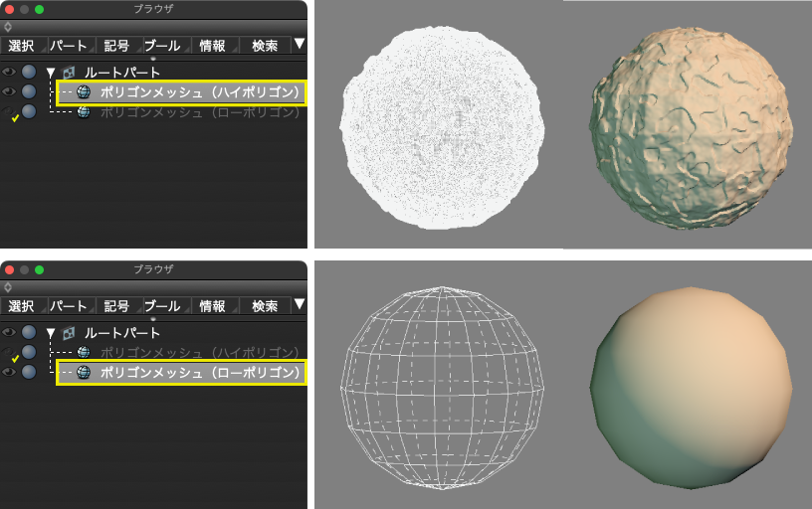Collapse ルートパート in the upper browser
The width and height of the screenshot is (812, 509).
50,73
